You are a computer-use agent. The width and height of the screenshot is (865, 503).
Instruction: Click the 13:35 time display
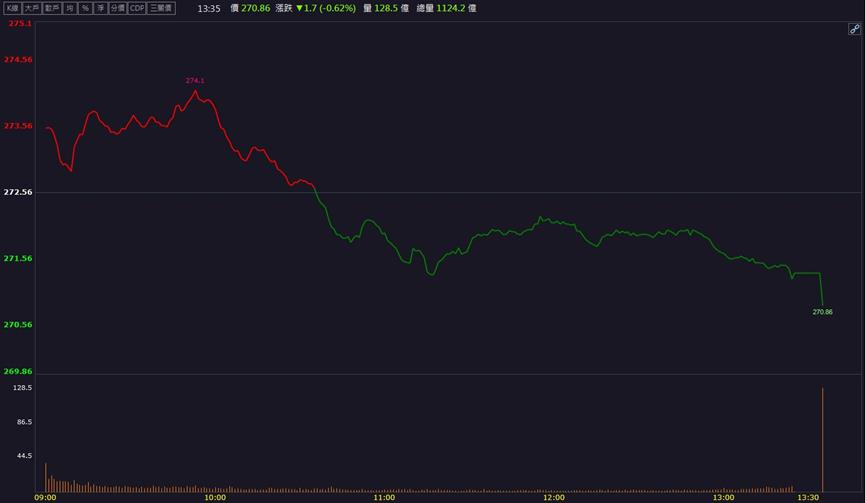(209, 8)
